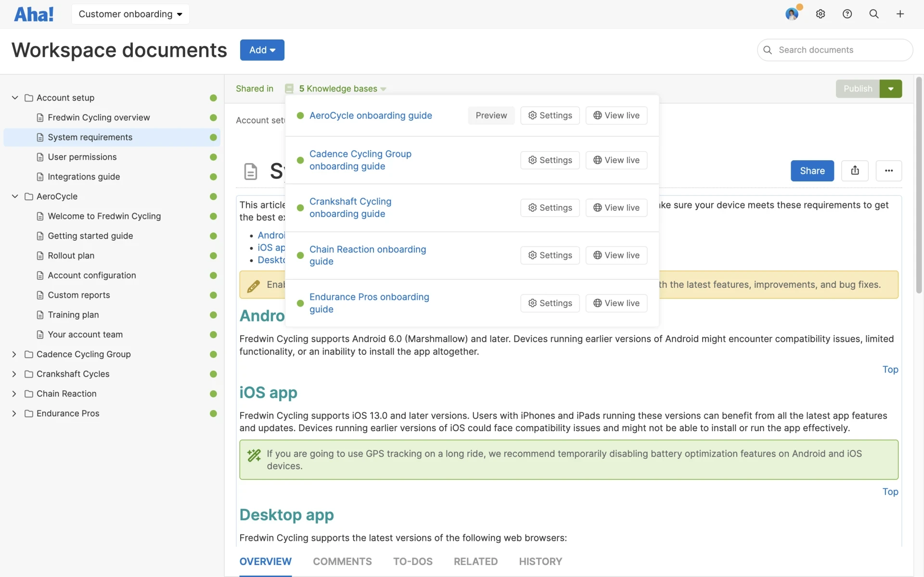The height and width of the screenshot is (577, 924).
Task: Click the Publish button
Action: pos(858,89)
